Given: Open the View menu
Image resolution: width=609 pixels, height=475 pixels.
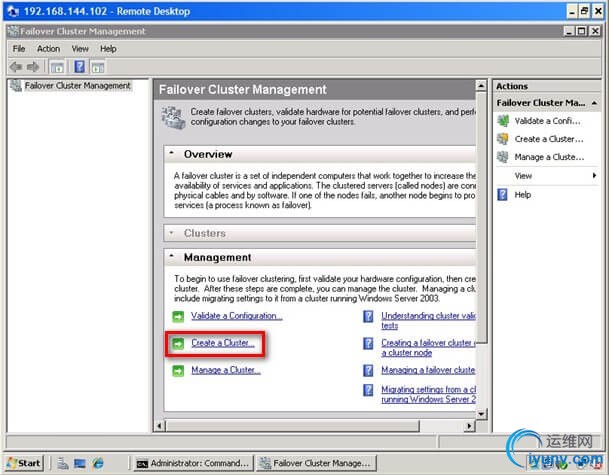Looking at the screenshot, I should tap(80, 49).
